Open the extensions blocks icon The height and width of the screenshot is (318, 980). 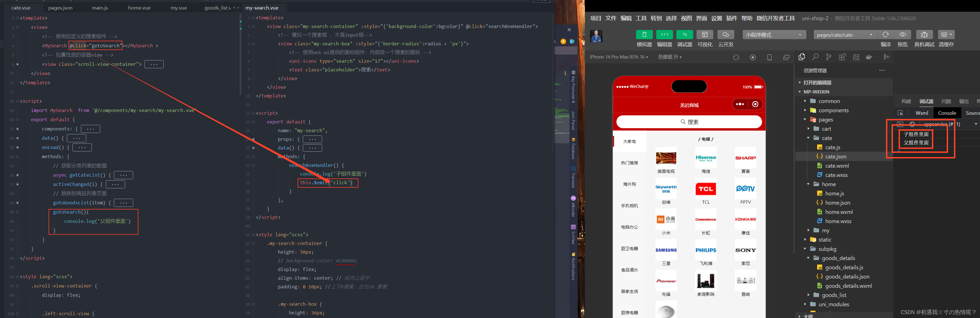coord(842,57)
